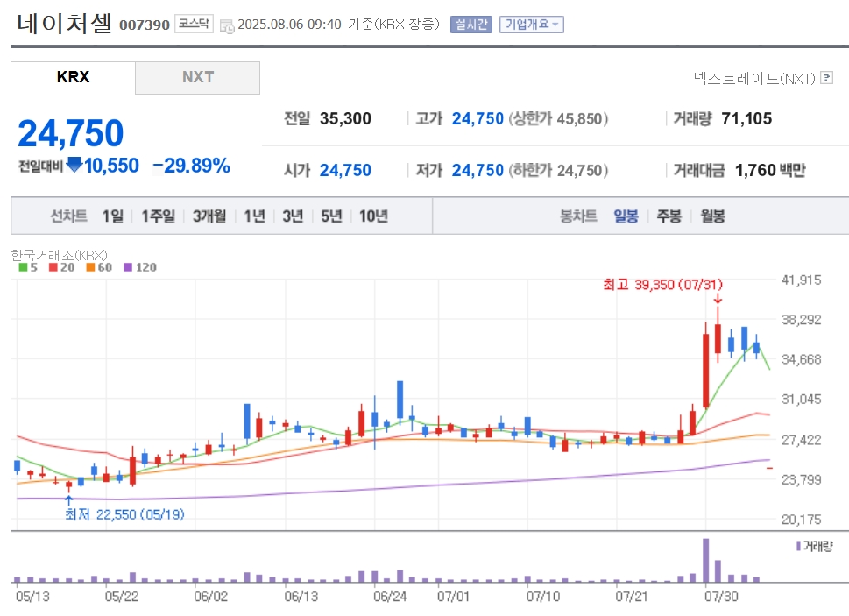Click the purple 거래량 legend icon
The height and width of the screenshot is (616, 849).
798,546
